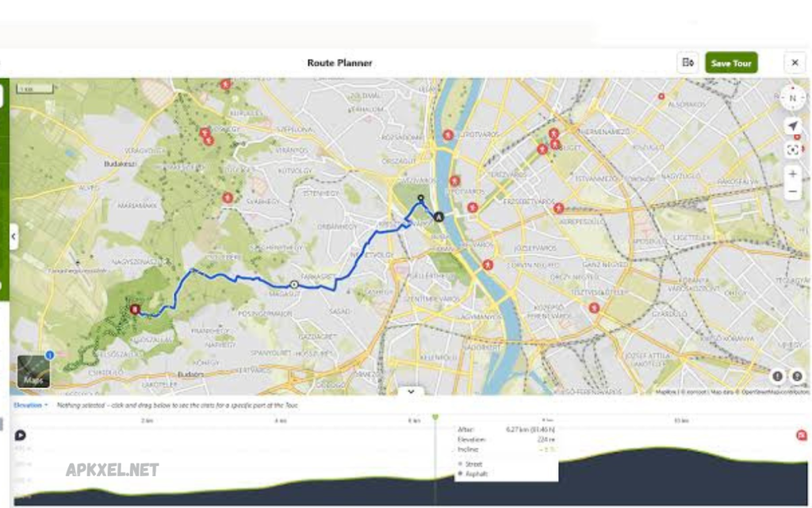Viewport: 812px width, 508px height.
Task: Open the Maps layer thumbnail
Action: (x=33, y=371)
